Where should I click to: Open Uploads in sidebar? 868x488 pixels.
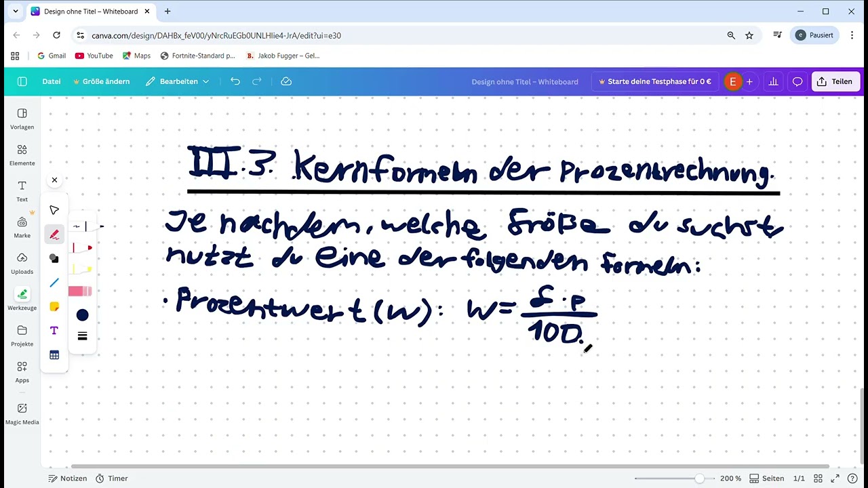[x=22, y=263]
